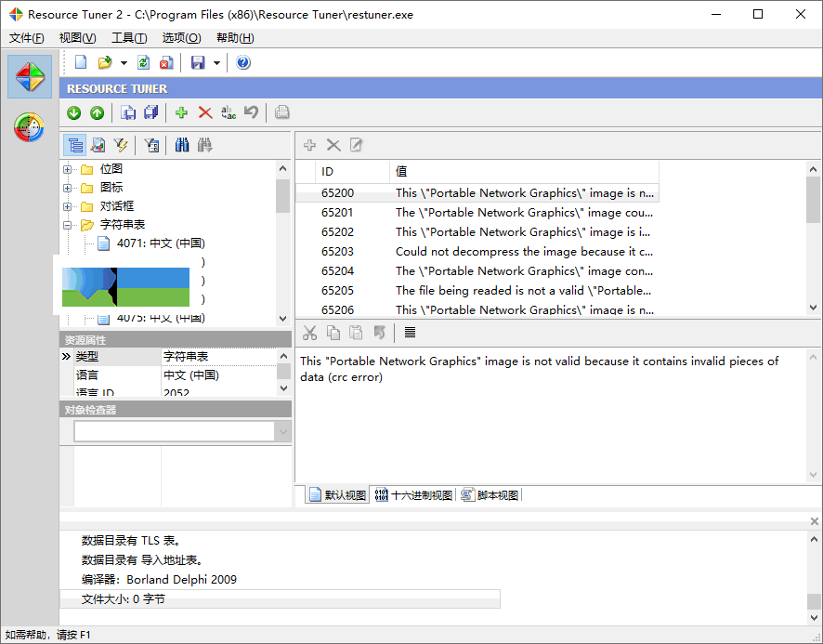
Task: Click the green plus add resource icon
Action: (181, 112)
